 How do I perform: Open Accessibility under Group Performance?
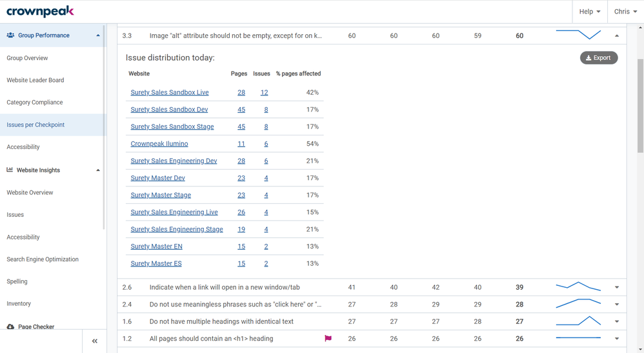coord(23,146)
